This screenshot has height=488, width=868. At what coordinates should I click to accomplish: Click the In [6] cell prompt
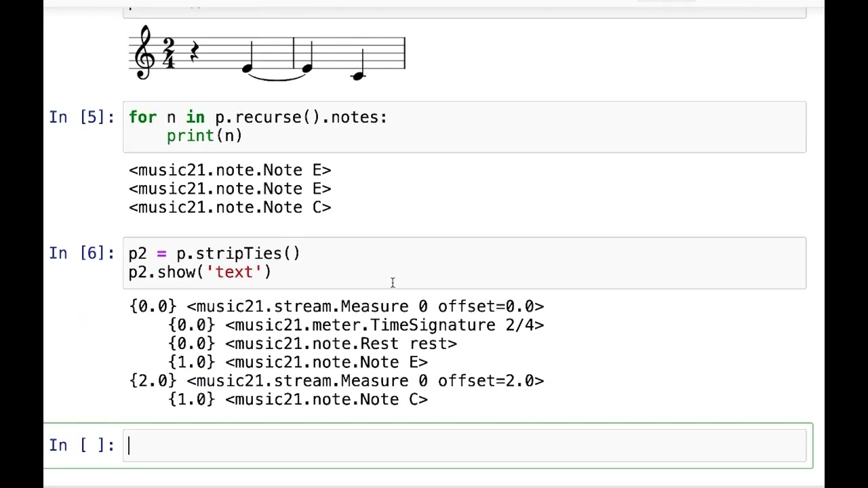pos(81,253)
